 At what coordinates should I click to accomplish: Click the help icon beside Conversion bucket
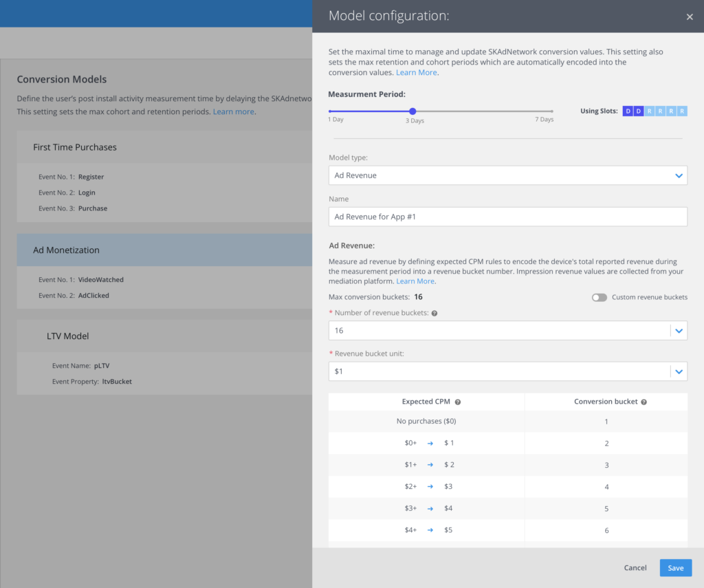643,402
